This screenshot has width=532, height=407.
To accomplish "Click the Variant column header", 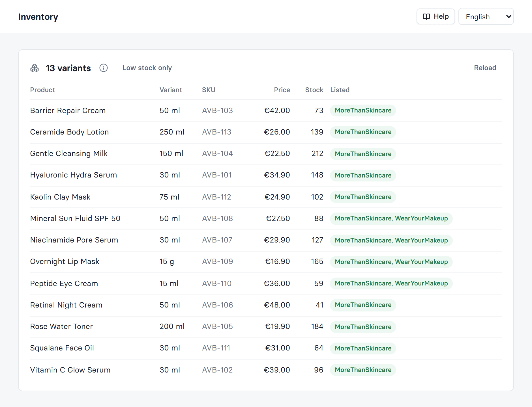I will point(171,90).
